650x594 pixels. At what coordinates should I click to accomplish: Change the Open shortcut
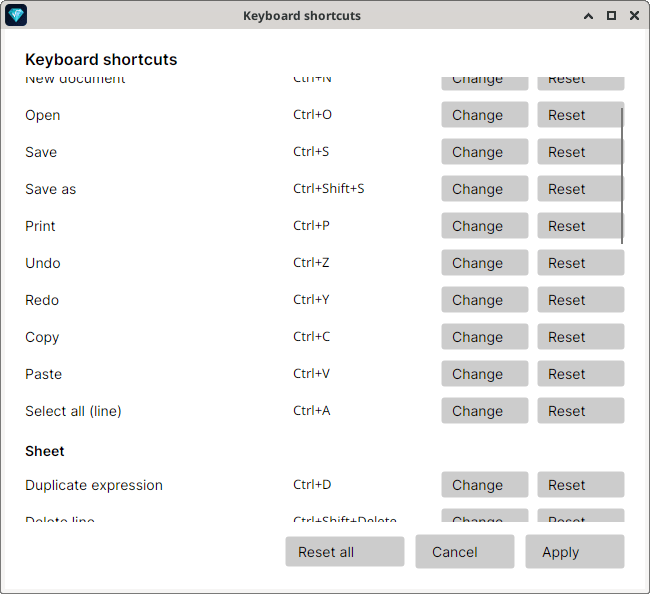(485, 115)
